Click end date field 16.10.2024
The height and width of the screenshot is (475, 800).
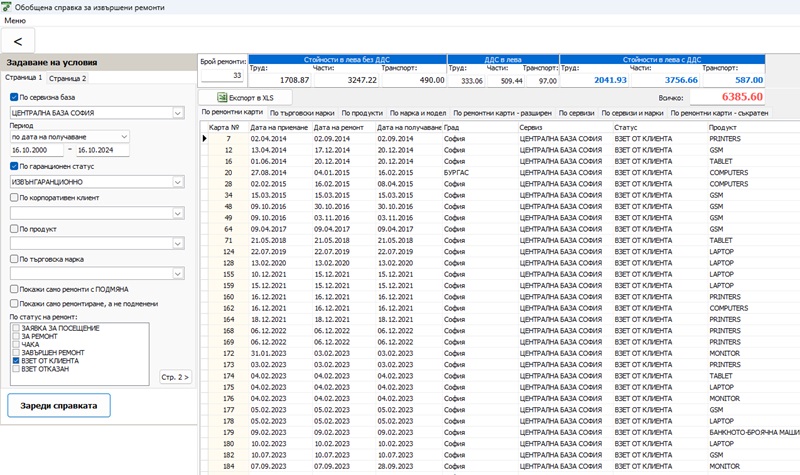103,150
